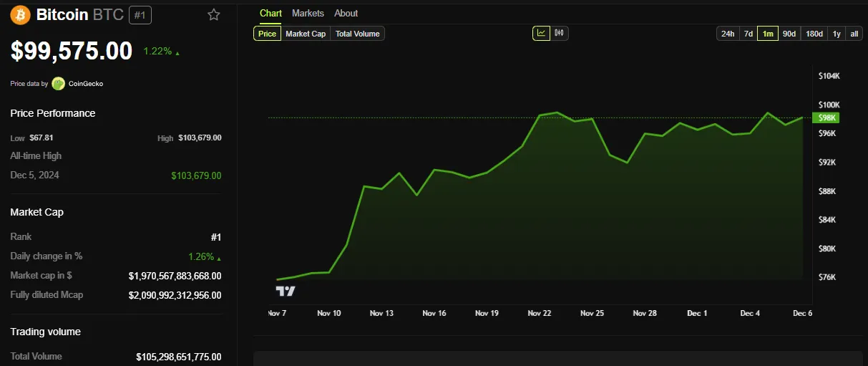Click the Total Volume $105,298,651,775.00 value
The width and height of the screenshot is (868, 366).
point(179,357)
